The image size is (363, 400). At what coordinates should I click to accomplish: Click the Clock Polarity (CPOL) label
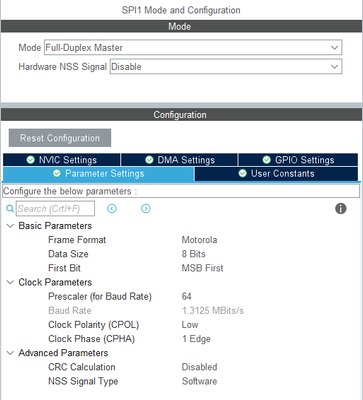[94, 325]
